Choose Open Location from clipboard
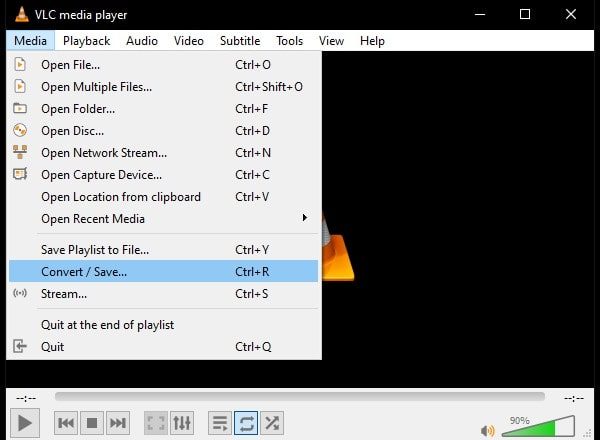The image size is (600, 440). (163, 197)
